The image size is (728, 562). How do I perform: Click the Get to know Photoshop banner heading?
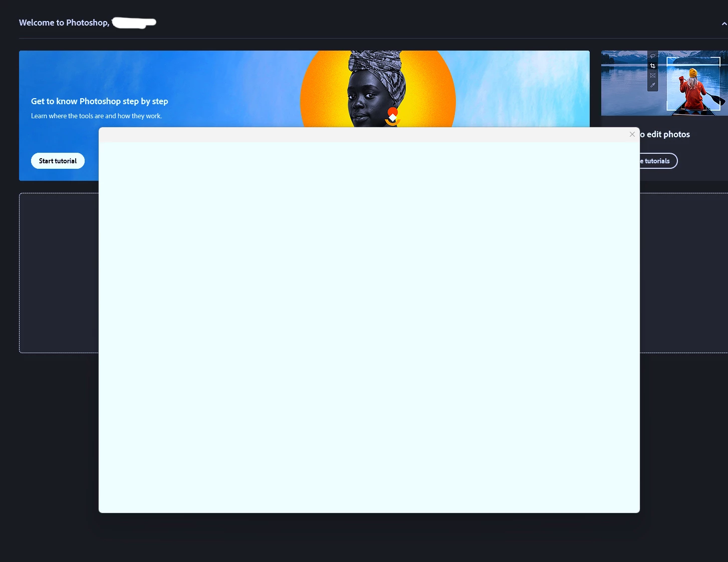point(100,101)
